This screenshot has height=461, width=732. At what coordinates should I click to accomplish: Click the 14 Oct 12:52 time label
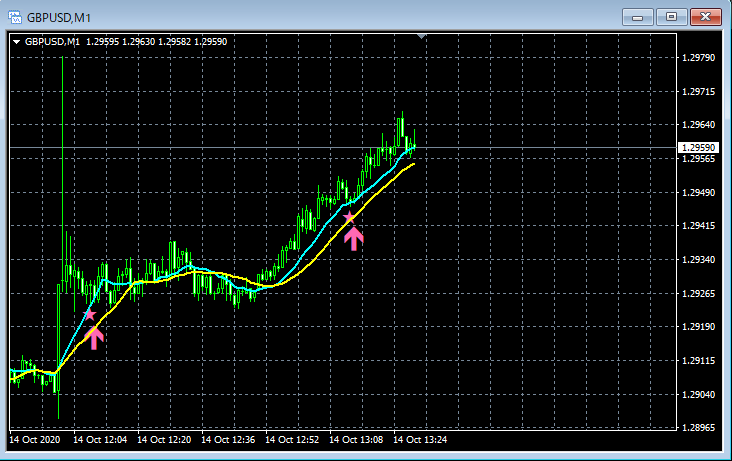(292, 440)
